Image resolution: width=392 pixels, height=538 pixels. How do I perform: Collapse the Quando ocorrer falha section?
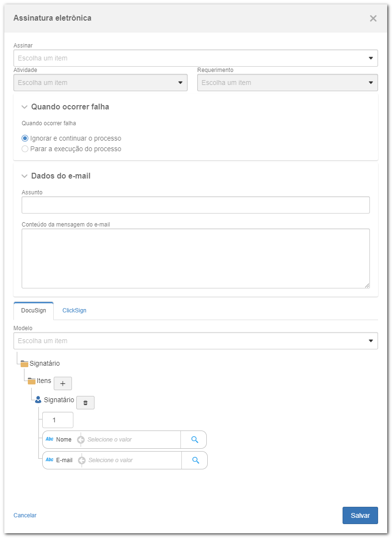(24, 107)
